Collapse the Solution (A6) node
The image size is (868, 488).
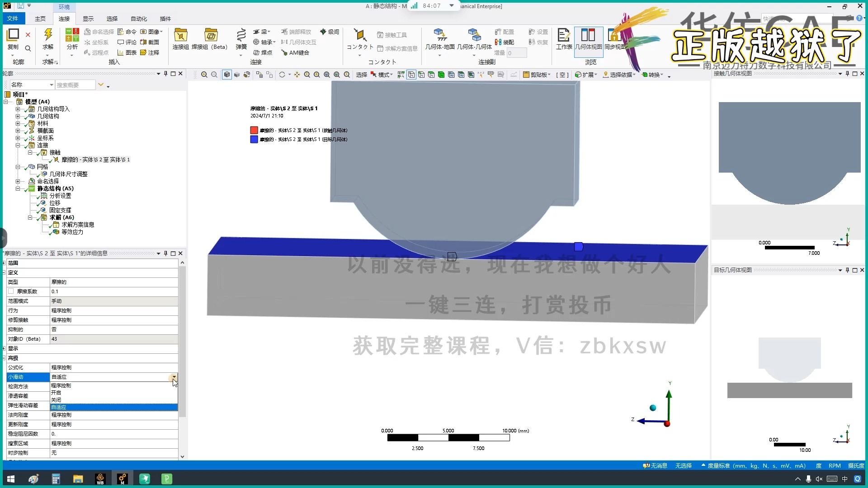[x=30, y=217]
